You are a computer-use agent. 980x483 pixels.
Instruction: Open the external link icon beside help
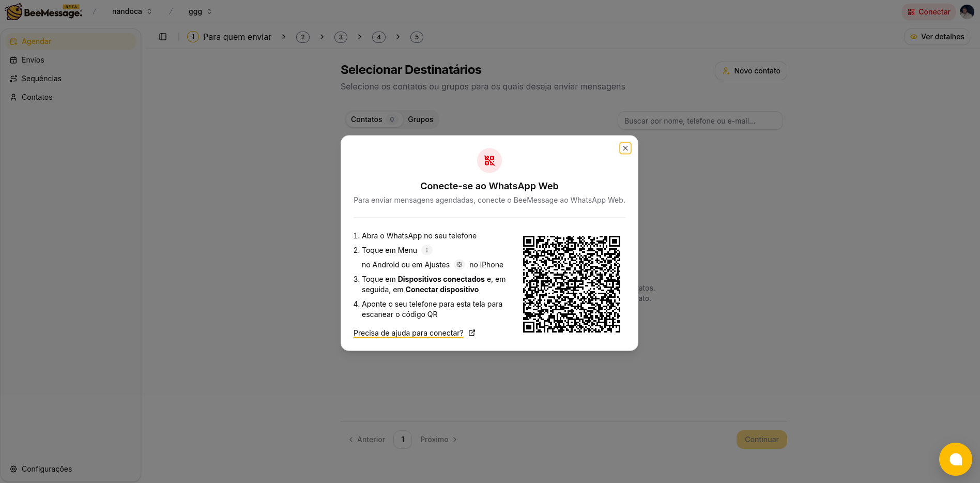472,333
